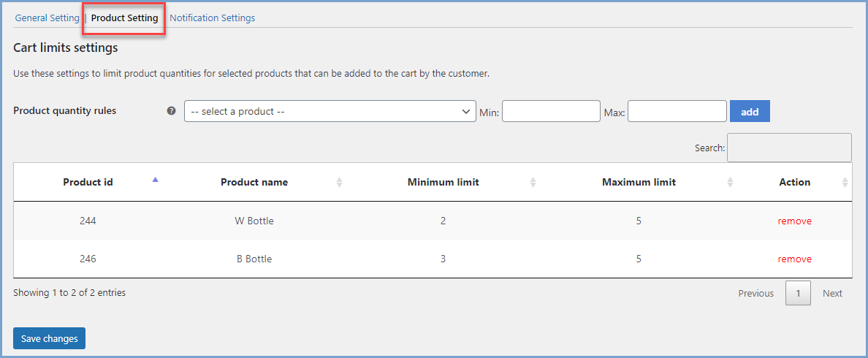Go to the Next page
The image size is (868, 358).
pos(832,293)
